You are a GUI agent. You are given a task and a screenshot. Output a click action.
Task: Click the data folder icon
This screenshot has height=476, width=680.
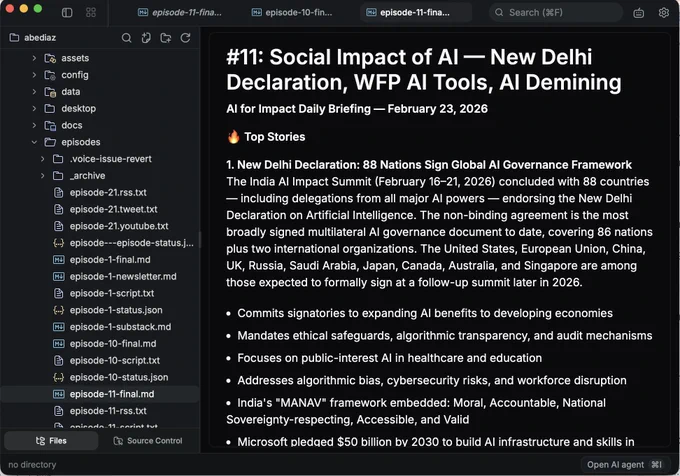50,92
